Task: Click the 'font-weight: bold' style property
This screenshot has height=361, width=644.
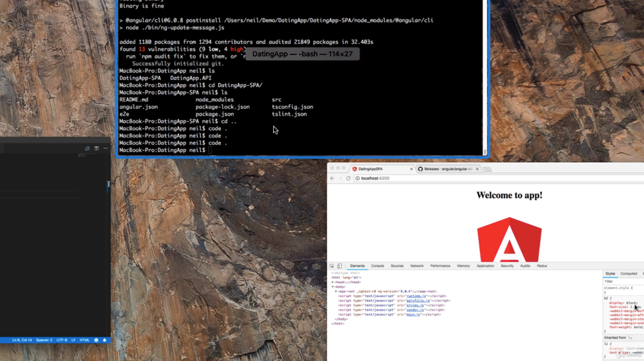Action: coord(627,327)
